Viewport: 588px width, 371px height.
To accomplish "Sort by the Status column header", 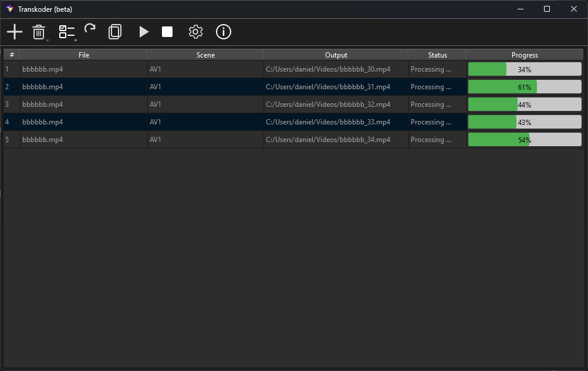I will 438,55.
